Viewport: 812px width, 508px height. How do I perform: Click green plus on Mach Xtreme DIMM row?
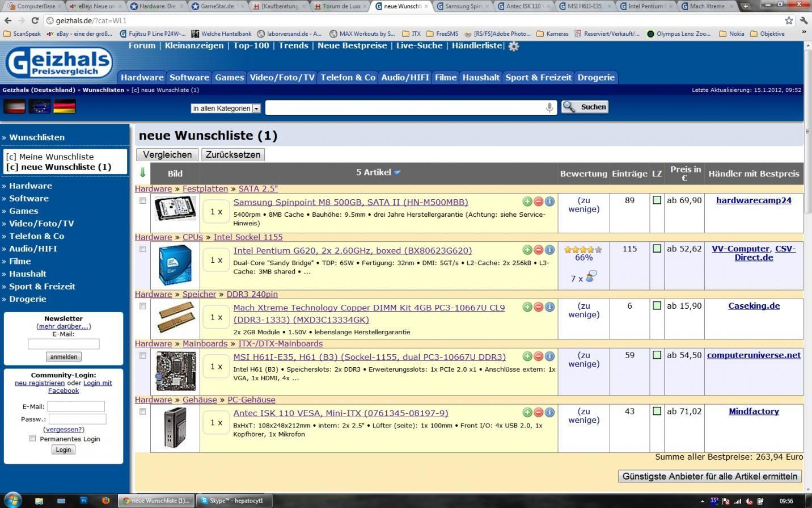pos(527,307)
